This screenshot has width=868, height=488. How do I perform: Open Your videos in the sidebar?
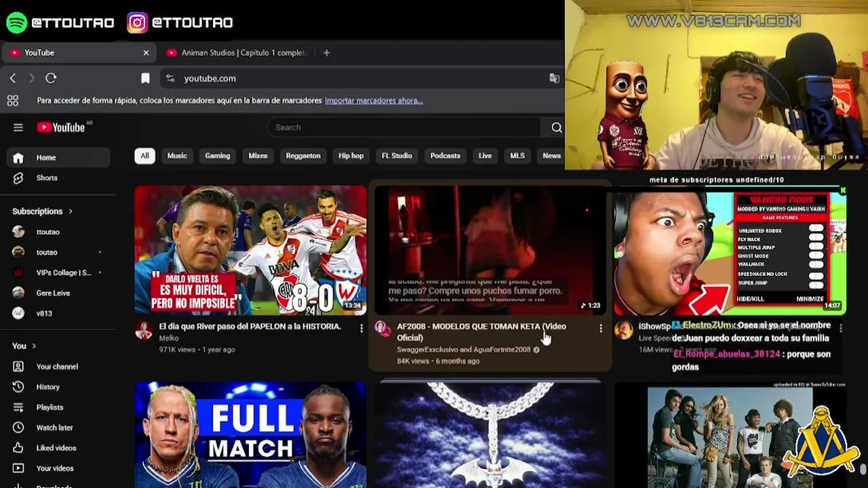tap(58, 468)
